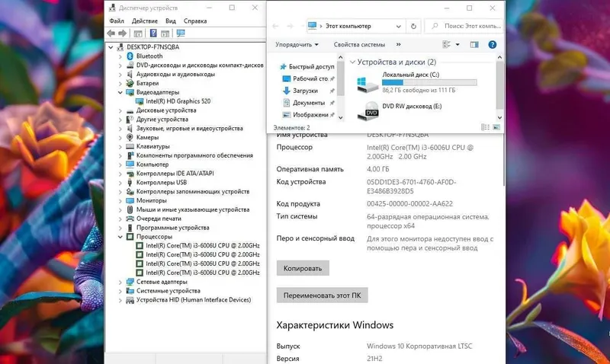Open the view options dropdown arrow
The width and height of the screenshot is (610, 364).
click(457, 45)
